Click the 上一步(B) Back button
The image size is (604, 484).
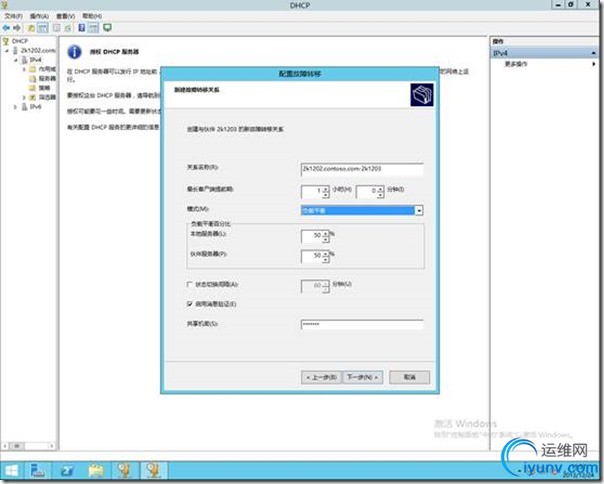[321, 377]
